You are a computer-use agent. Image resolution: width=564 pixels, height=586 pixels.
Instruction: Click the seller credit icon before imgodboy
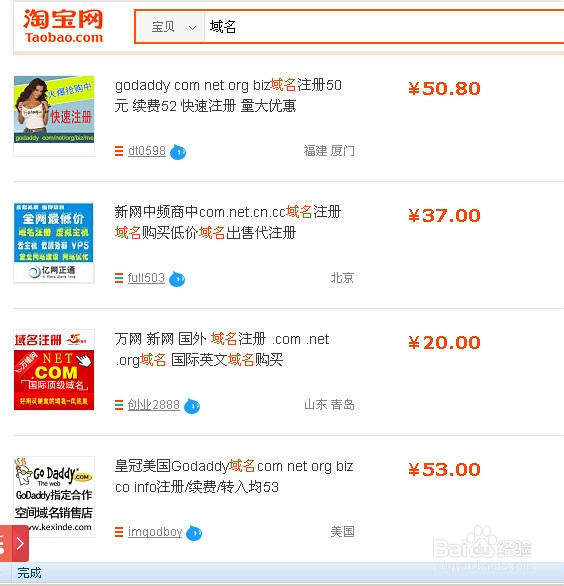[119, 532]
